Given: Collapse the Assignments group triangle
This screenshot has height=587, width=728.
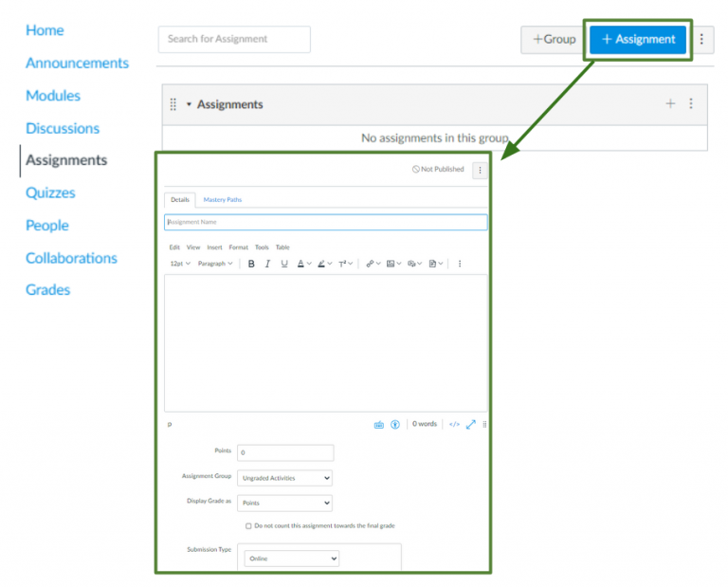Looking at the screenshot, I should (189, 104).
